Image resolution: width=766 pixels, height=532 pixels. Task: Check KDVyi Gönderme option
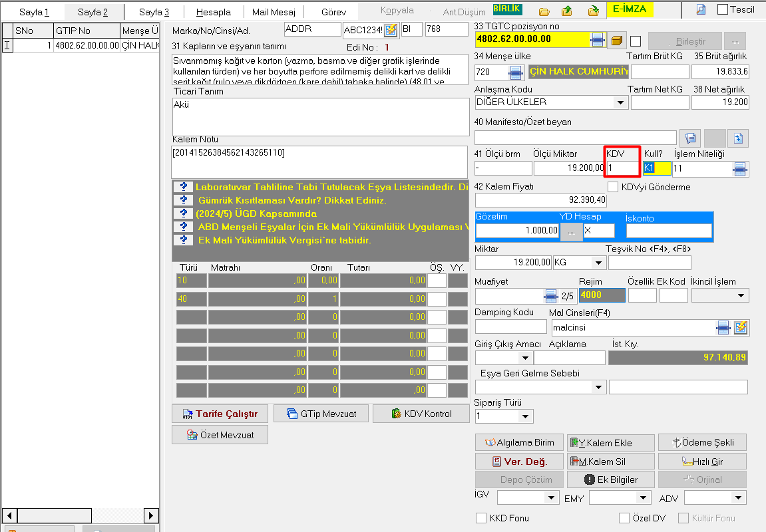coord(613,186)
